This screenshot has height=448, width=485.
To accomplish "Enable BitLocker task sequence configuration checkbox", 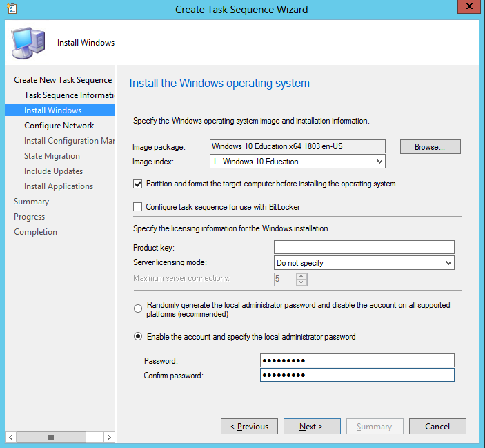I will [x=138, y=206].
